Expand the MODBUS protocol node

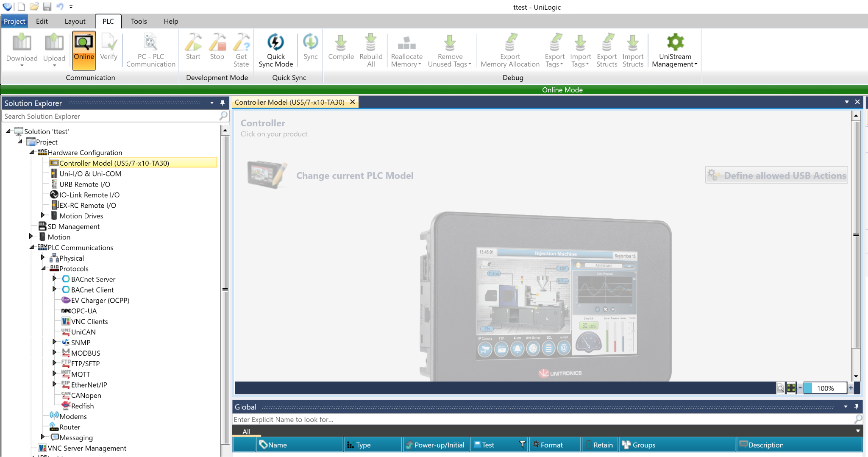click(x=54, y=352)
